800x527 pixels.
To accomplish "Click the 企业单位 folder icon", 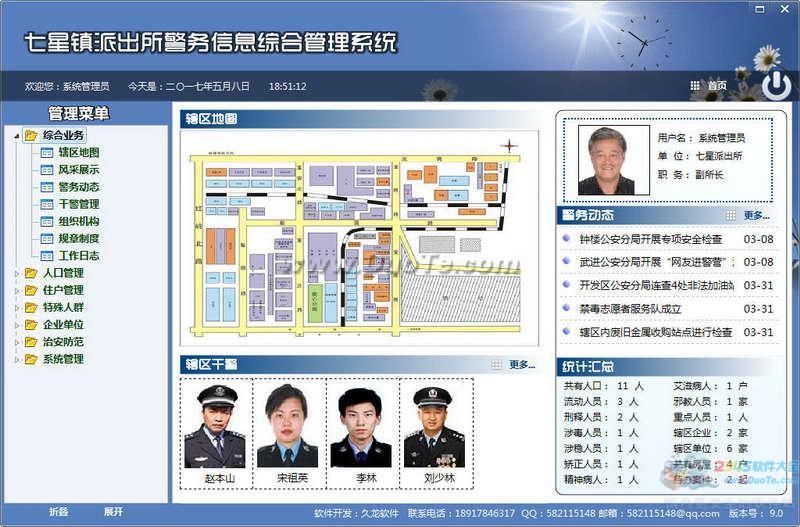I will (31, 325).
